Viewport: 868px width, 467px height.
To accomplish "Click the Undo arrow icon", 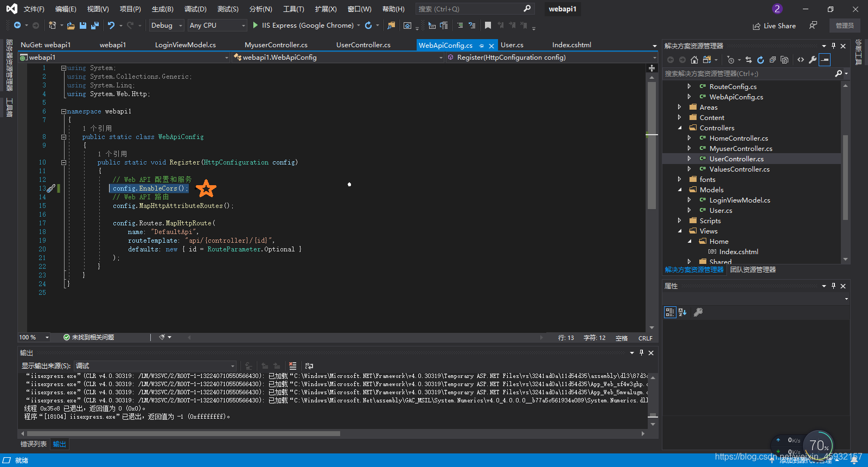I will 111,26.
